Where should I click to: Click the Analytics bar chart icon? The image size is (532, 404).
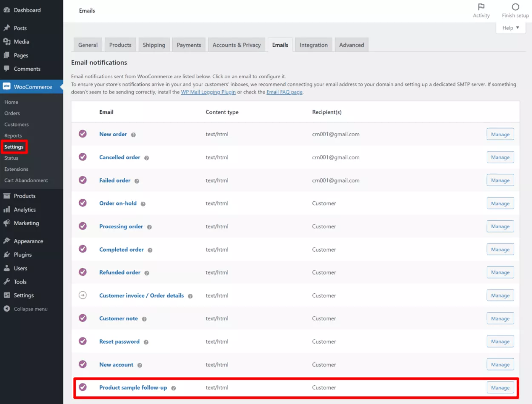[7, 209]
